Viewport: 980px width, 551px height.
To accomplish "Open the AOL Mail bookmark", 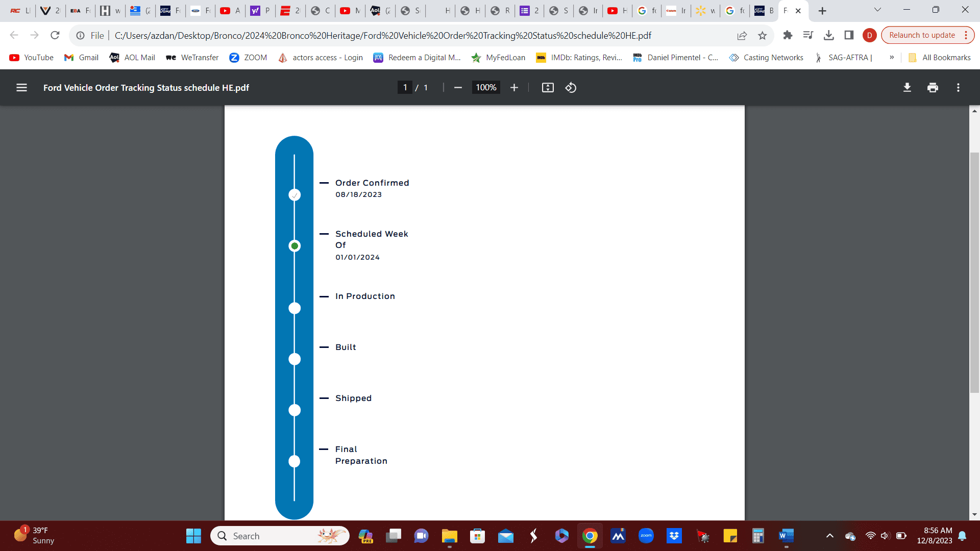I will [132, 58].
